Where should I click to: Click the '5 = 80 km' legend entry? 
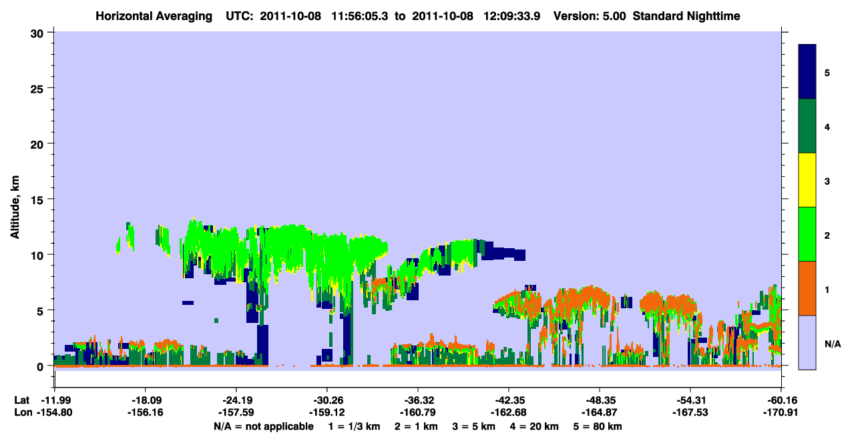599,426
